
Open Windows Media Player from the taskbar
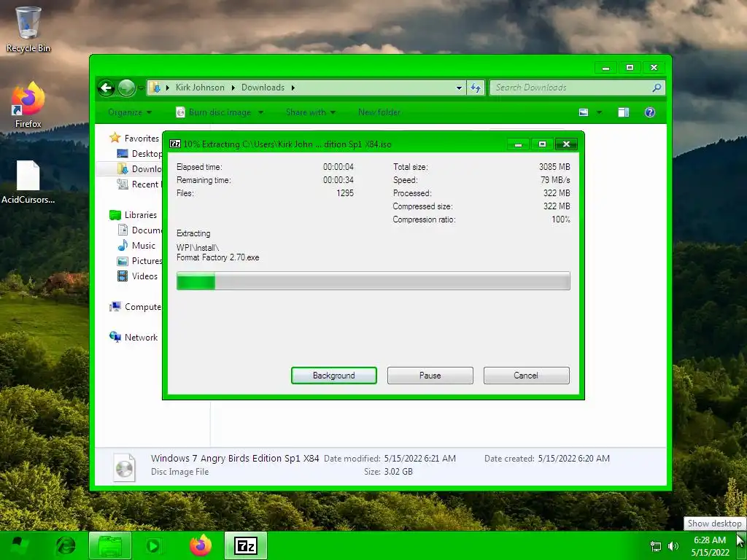[153, 545]
